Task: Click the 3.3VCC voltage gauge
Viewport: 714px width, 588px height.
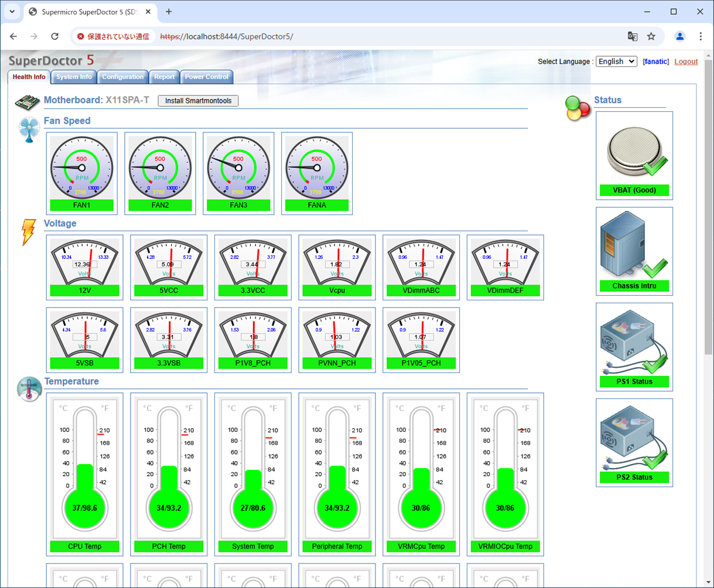Action: click(x=253, y=267)
